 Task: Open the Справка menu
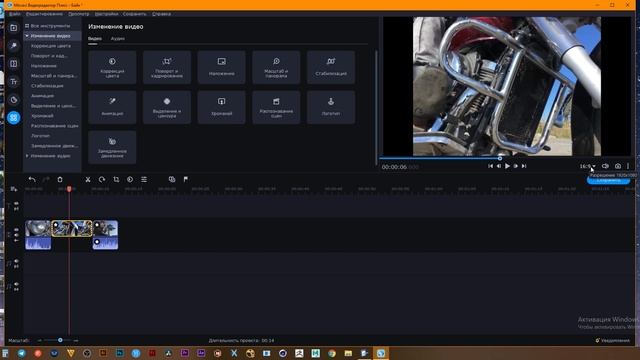(x=161, y=14)
